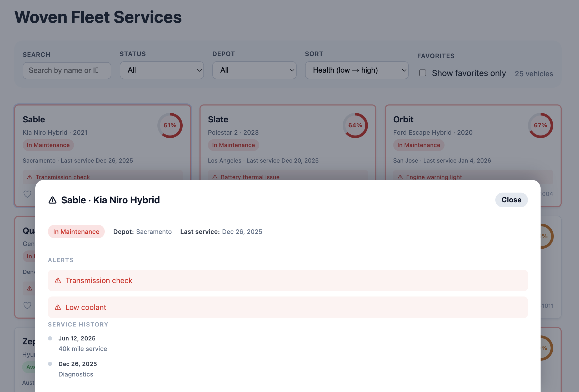Open the Depot filter dropdown

pos(254,70)
